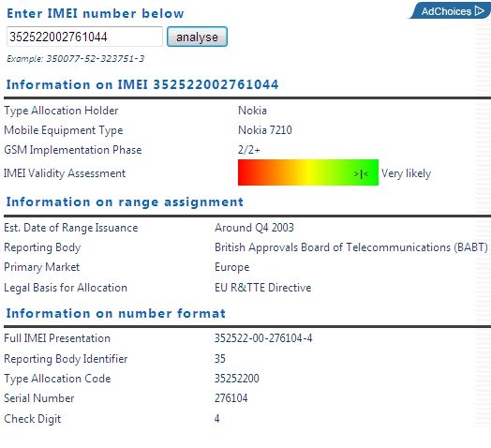Click the AdChoices triangle icon

(x=480, y=11)
